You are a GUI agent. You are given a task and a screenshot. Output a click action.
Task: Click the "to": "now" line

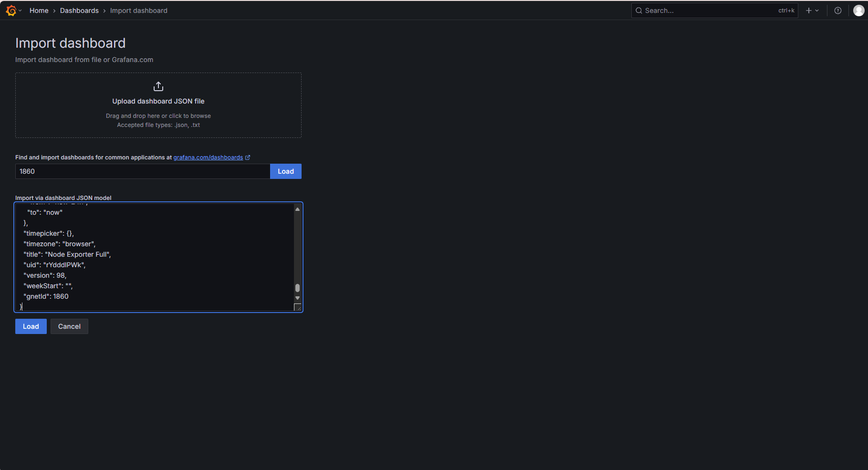(45, 212)
